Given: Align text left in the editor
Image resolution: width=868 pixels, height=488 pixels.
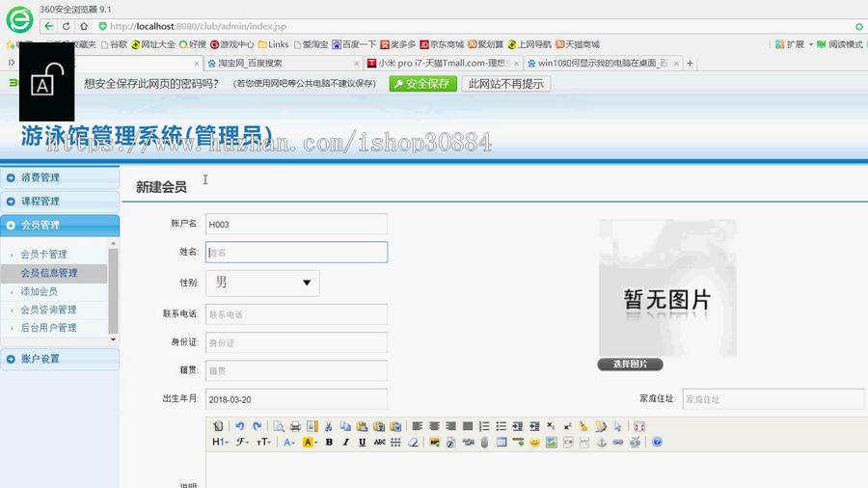Looking at the screenshot, I should click(x=418, y=426).
